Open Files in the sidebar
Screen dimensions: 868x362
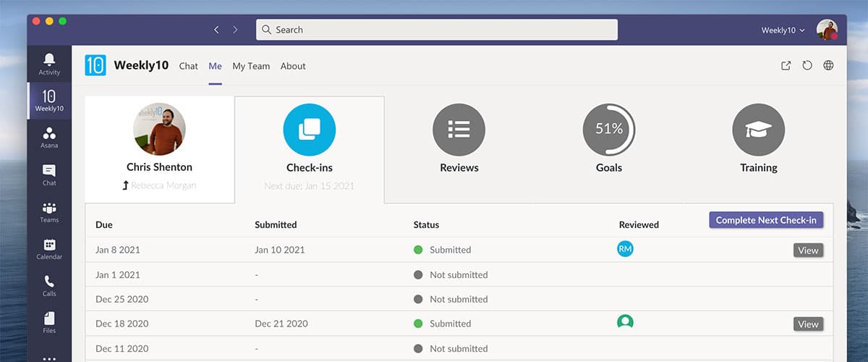tap(49, 322)
